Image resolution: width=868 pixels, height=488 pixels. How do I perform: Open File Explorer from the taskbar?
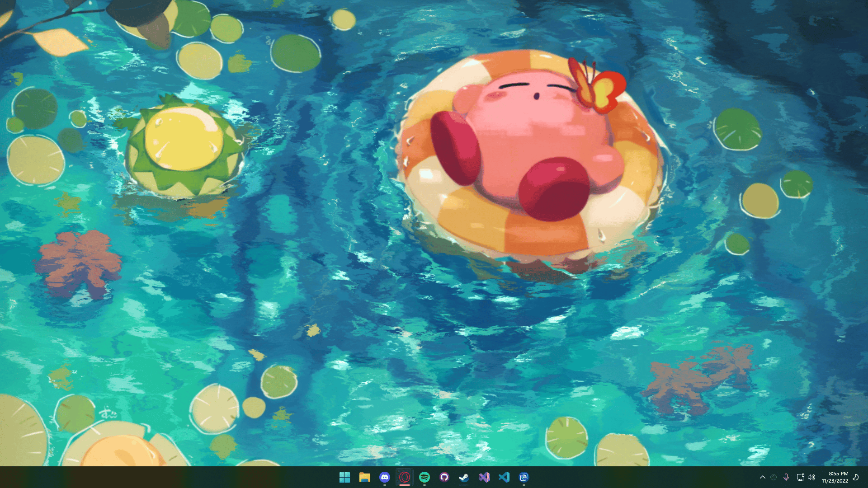point(365,477)
